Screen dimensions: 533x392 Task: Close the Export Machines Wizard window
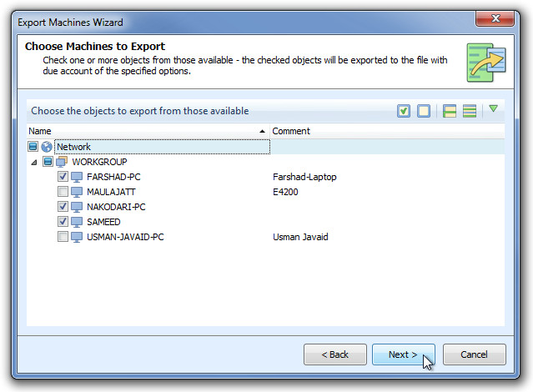(x=495, y=18)
